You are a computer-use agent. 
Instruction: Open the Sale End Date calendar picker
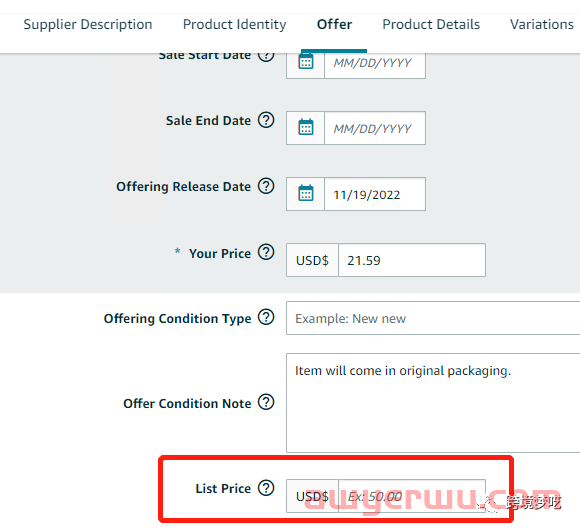[x=306, y=128]
